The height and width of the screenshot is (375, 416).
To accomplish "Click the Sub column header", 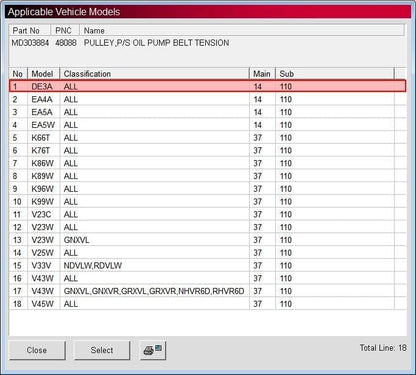I will click(335, 74).
